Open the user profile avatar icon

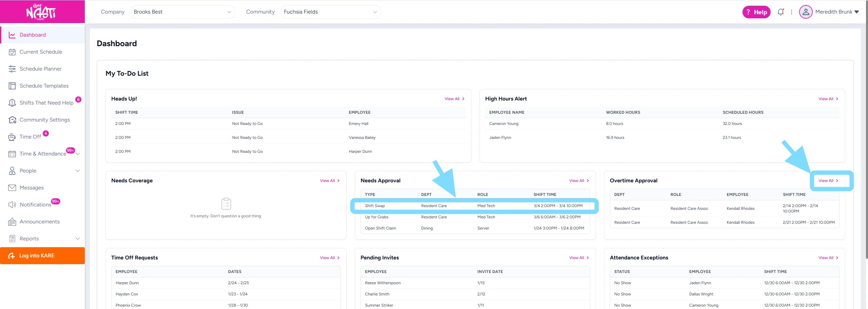806,12
